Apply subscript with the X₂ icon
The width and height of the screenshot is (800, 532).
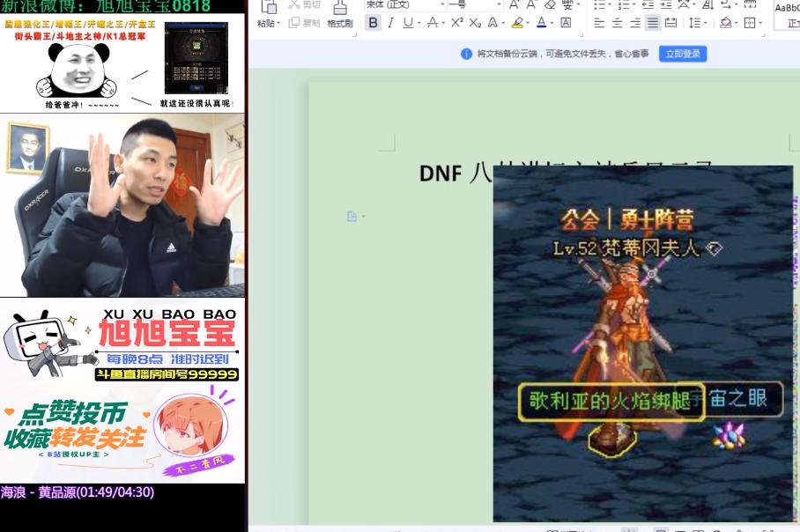tap(476, 24)
